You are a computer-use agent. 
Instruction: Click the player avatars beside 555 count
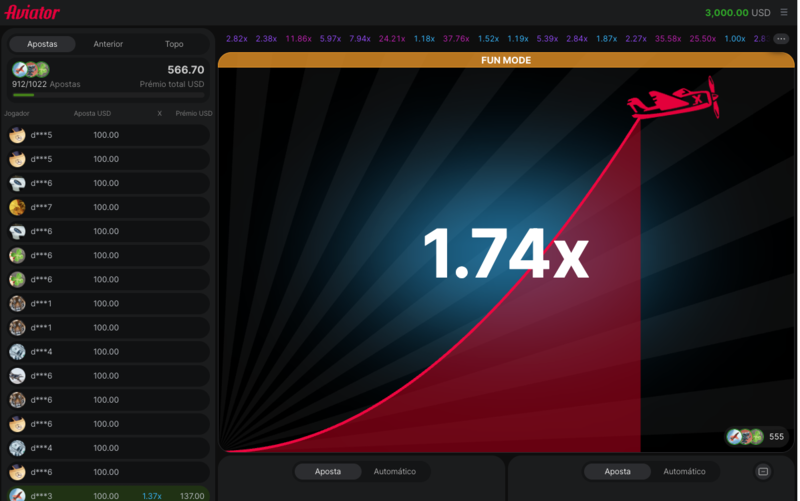[745, 437]
